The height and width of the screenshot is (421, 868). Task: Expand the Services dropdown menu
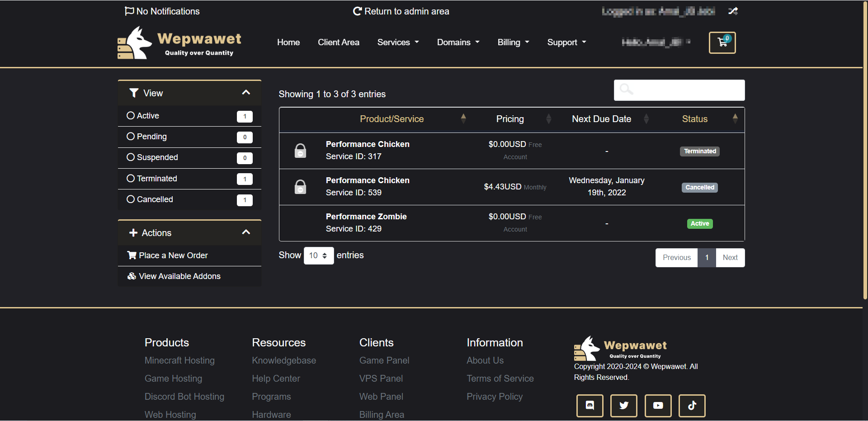point(398,42)
